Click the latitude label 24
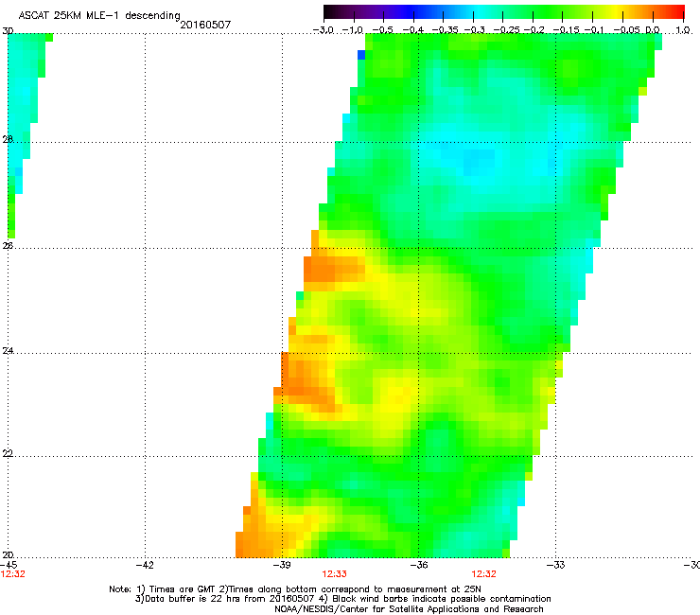The image size is (700, 615). (x=8, y=351)
